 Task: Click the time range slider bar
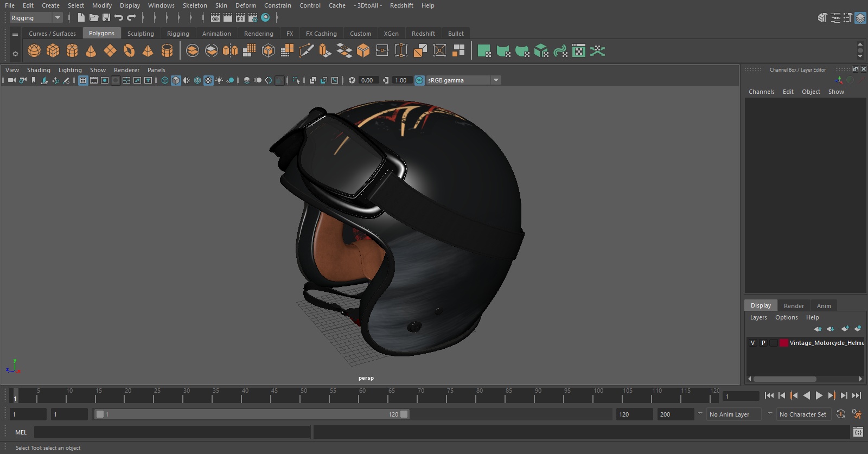[252, 414]
